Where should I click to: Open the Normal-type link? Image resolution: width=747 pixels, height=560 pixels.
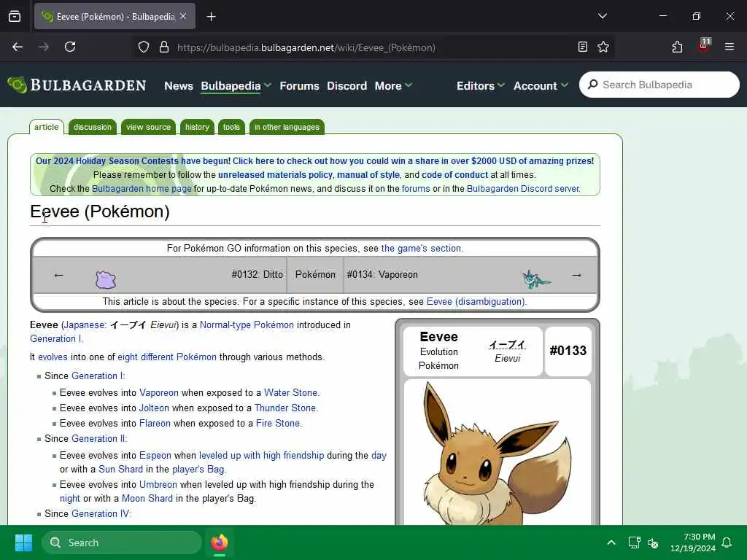coord(225,324)
